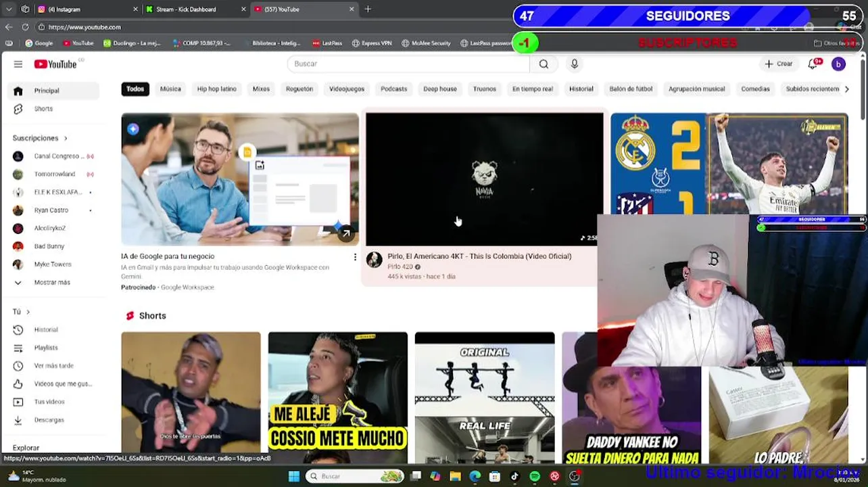The image size is (868, 487).
Task: Expand the Suscripciones section arrow
Action: 66,138
